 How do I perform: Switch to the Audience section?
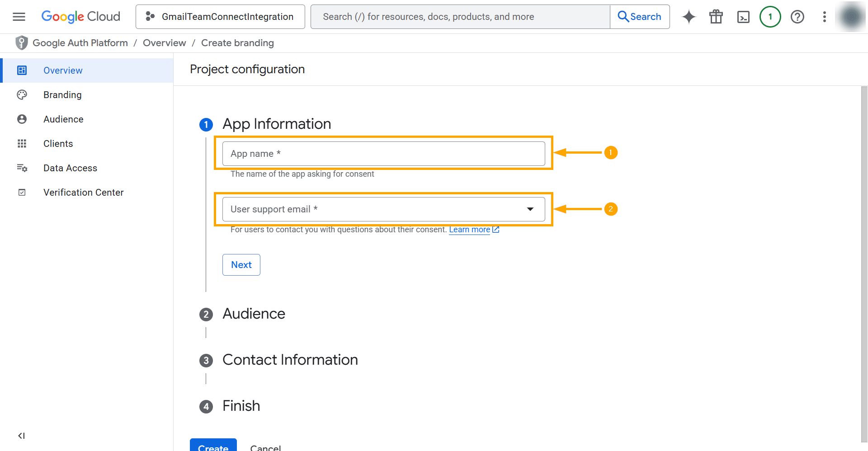click(x=63, y=119)
